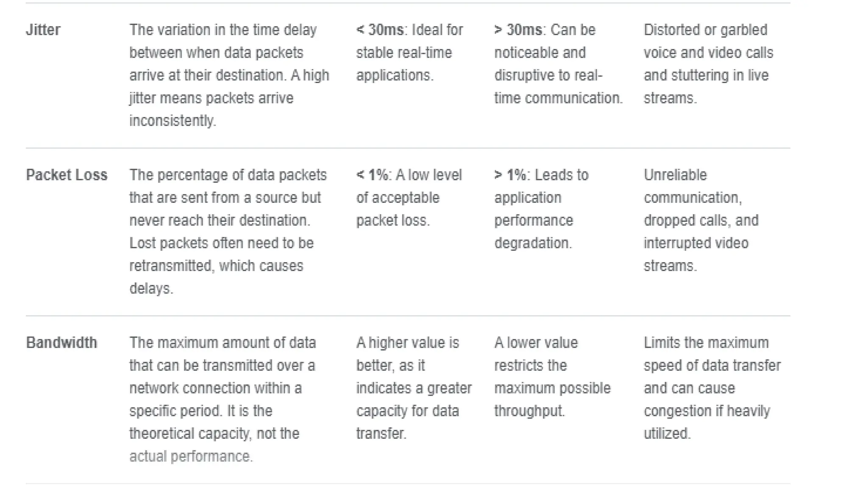Viewport: 868px width, 488px height.
Task: Select the 'Limits the maximum speed' impact cell
Action: 712,388
